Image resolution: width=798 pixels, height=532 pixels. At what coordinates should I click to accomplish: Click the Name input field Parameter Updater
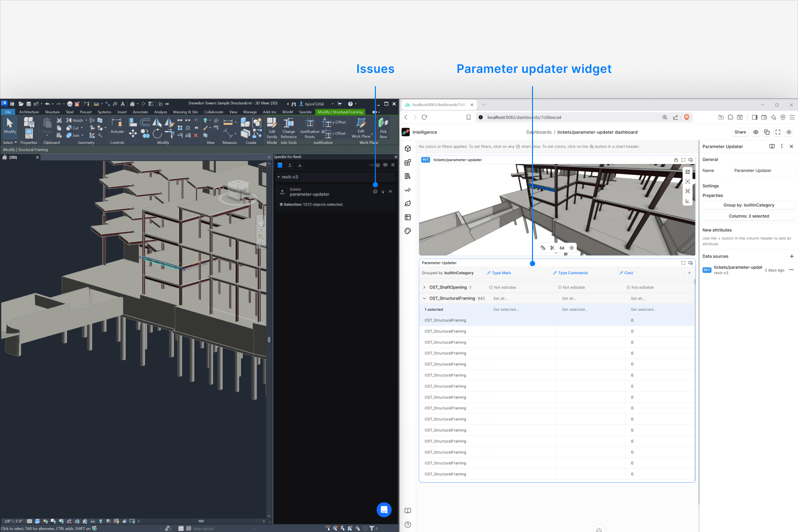coord(763,170)
